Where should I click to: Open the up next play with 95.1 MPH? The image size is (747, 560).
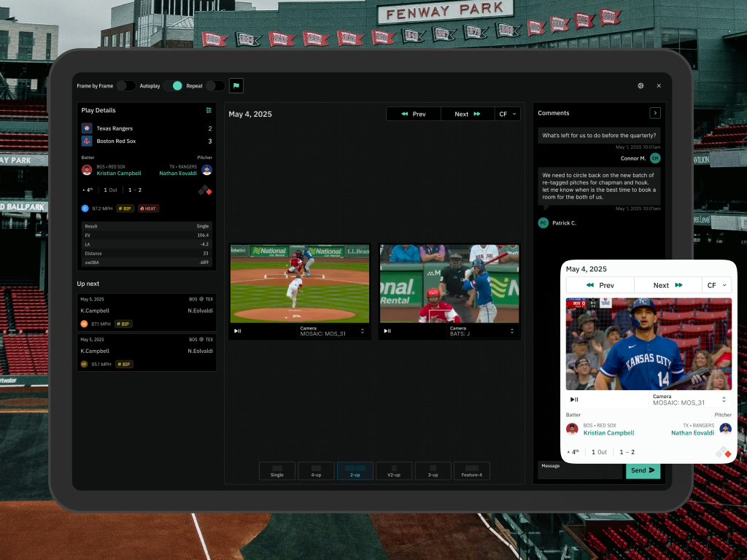coord(147,352)
